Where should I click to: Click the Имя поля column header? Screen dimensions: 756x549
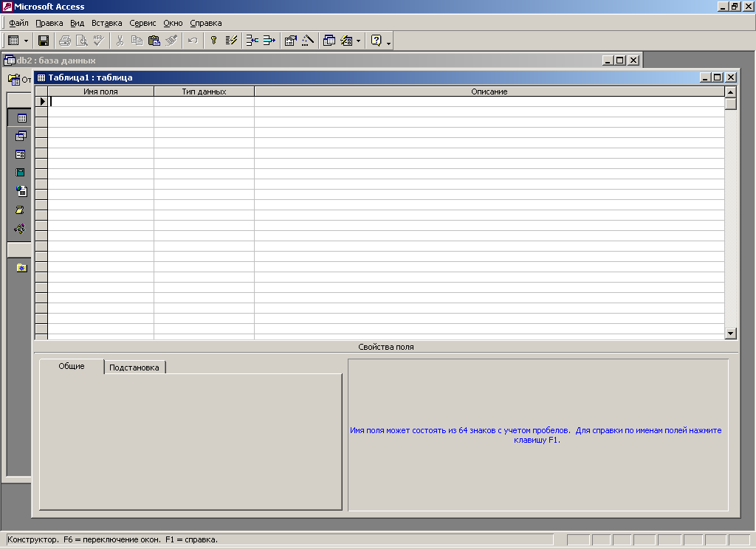pos(100,91)
